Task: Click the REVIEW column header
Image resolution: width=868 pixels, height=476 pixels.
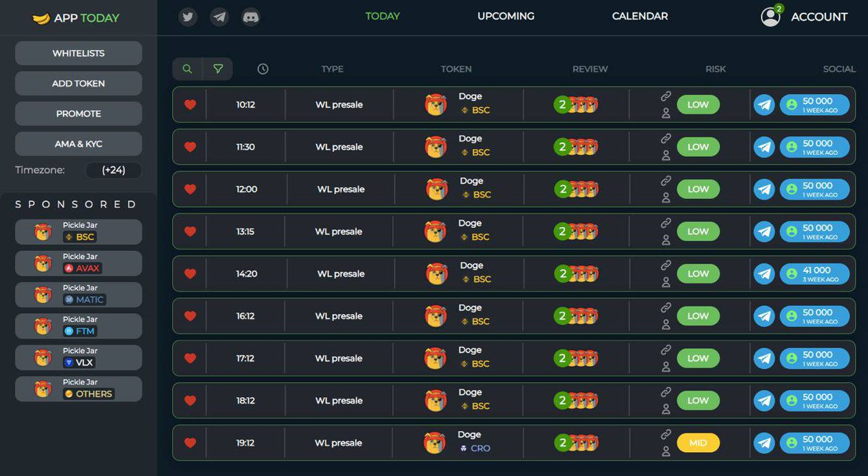Action: (590, 69)
